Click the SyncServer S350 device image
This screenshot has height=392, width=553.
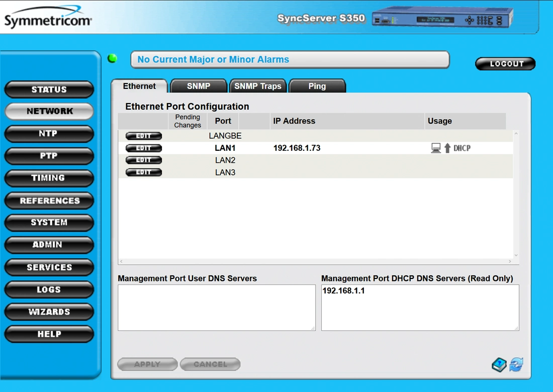pyautogui.click(x=442, y=17)
